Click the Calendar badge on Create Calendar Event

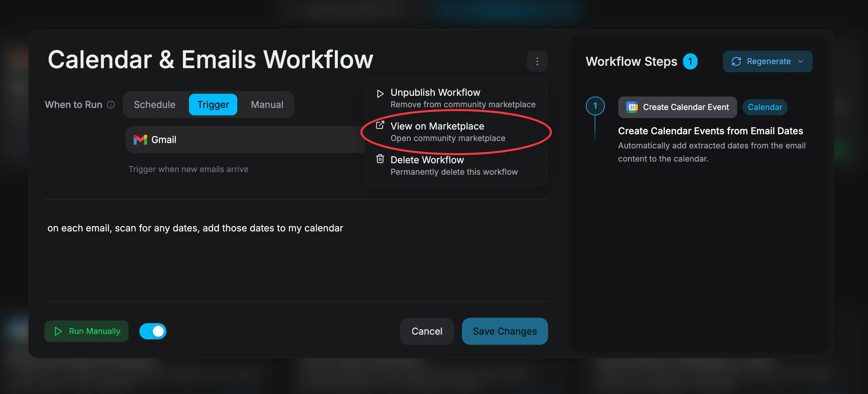pyautogui.click(x=765, y=107)
